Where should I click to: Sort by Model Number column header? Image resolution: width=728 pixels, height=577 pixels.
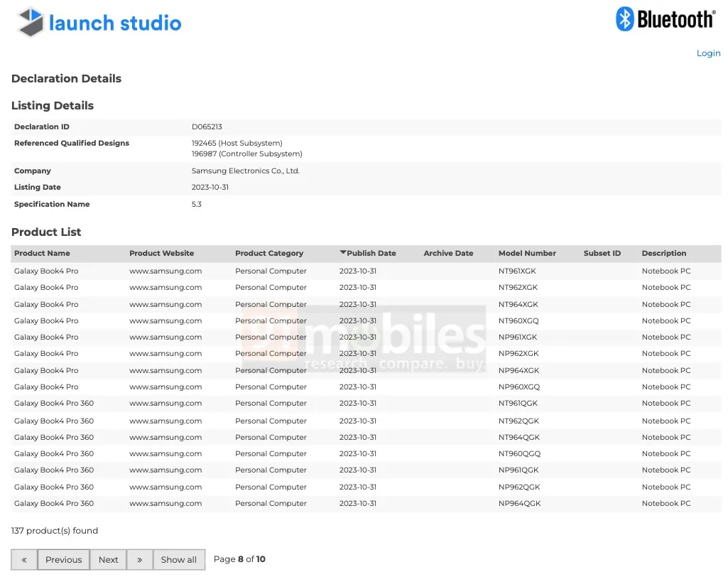[527, 254]
